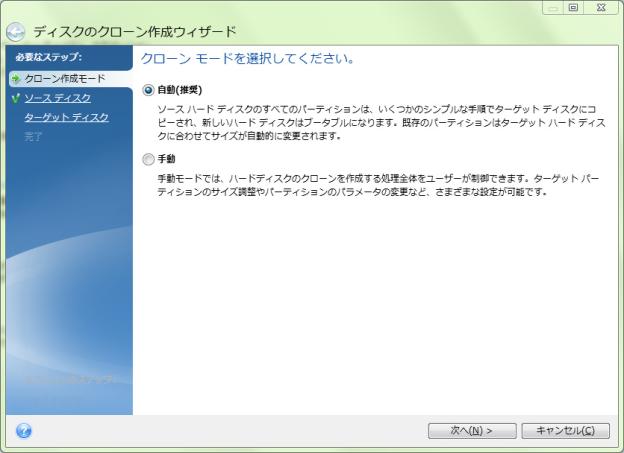
Task: Click the disabled 完了 step
Action: [x=33, y=137]
